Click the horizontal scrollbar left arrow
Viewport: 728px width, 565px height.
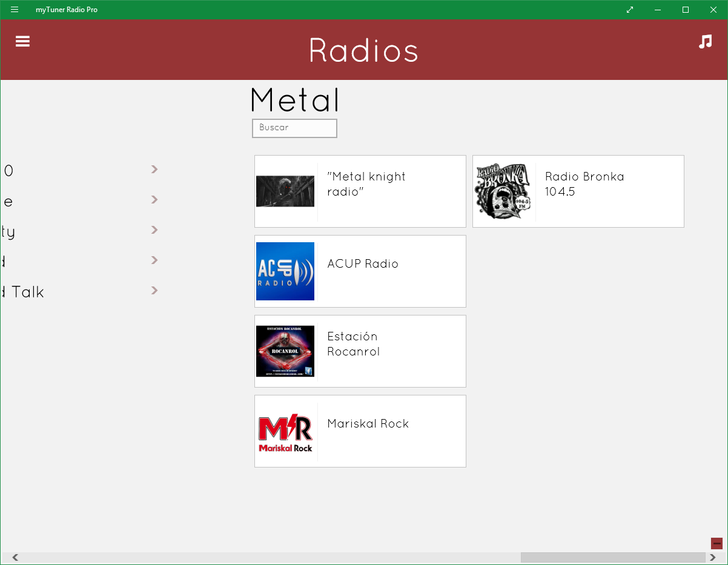point(15,558)
